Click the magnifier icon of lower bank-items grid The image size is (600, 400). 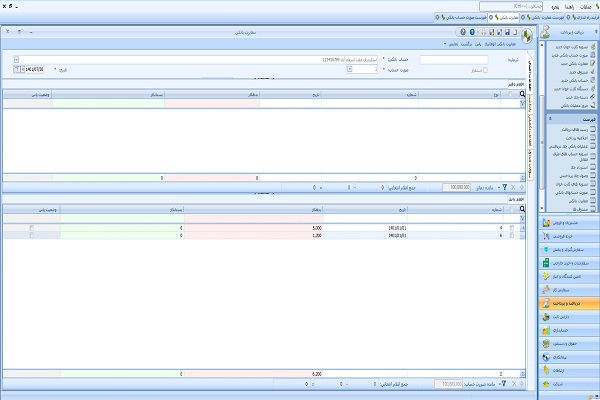coord(522,209)
